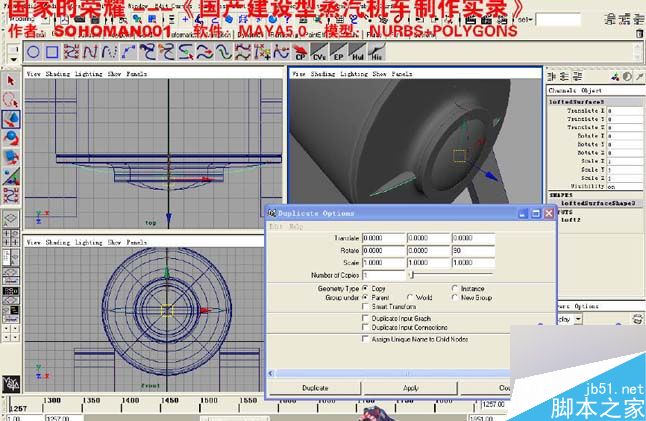
Task: Open Panels menu in perspective viewport
Action: 402,74
